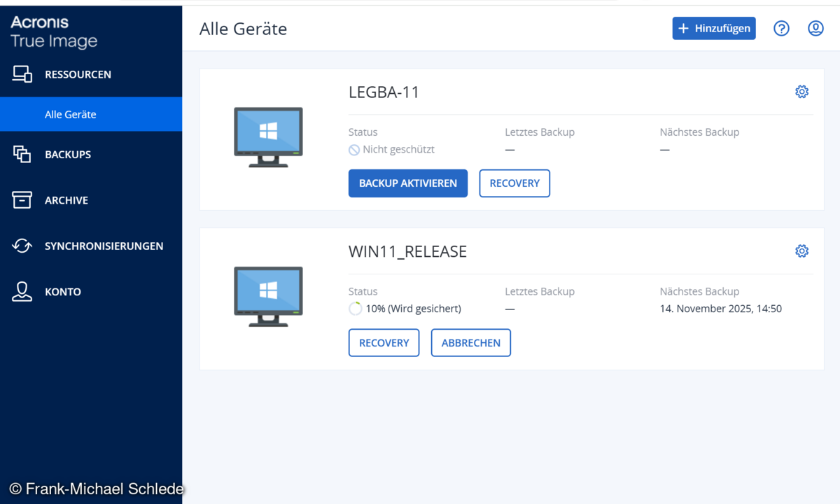Click the user profile icon top right

point(815,28)
